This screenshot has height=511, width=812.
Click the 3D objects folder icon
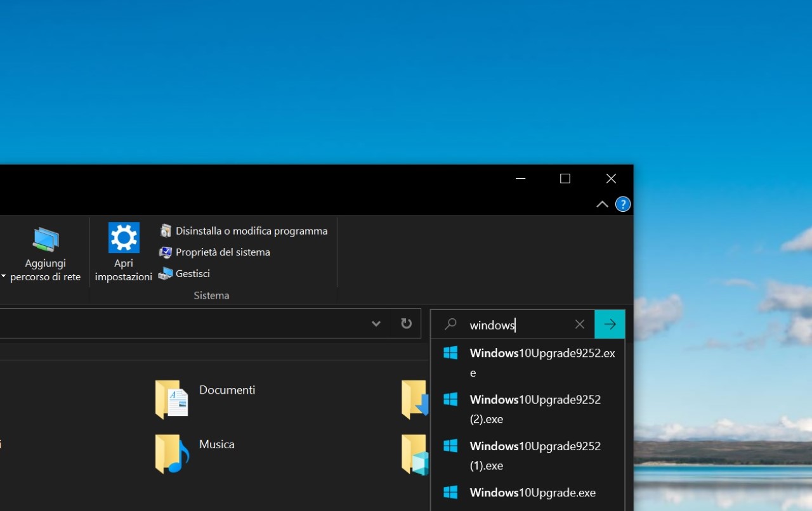(416, 454)
